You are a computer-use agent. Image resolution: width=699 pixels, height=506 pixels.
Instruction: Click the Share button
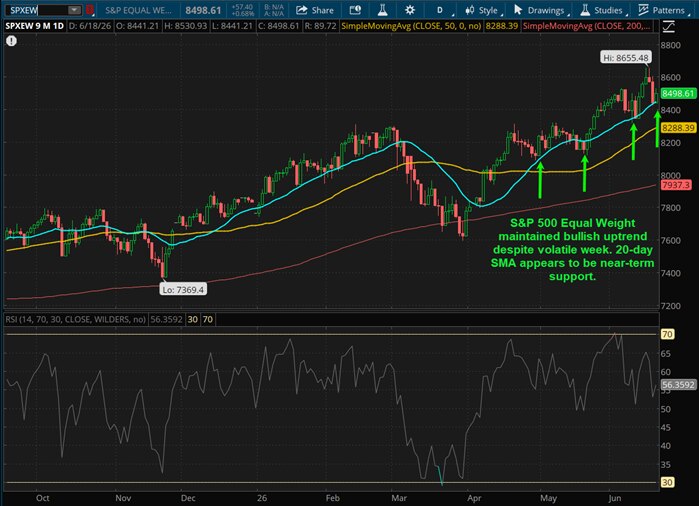click(315, 10)
